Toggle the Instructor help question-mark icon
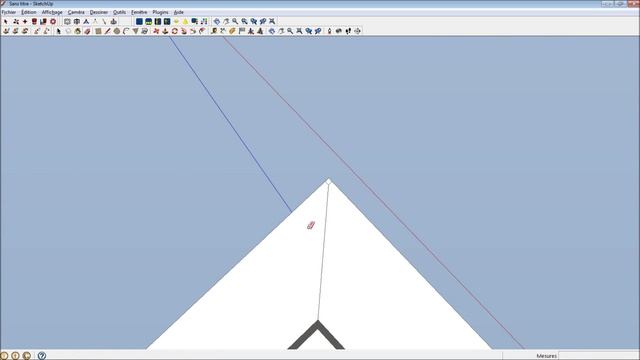This screenshot has width=640, height=360. point(42,356)
